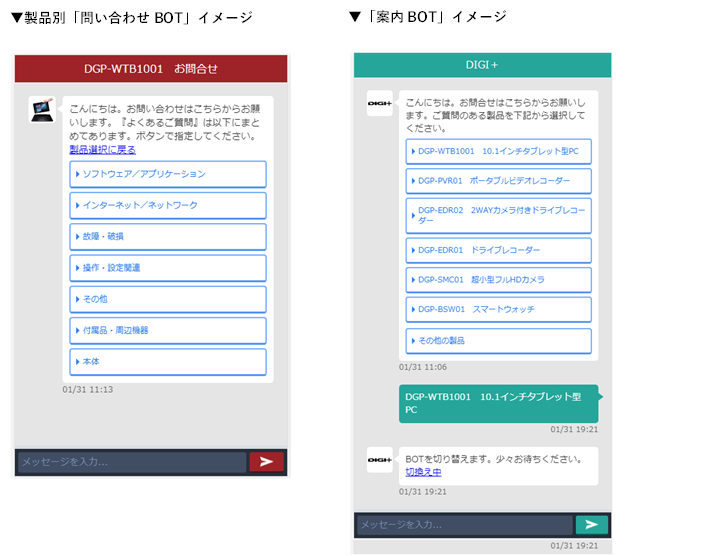Screen dimensions: 710x556
Task: Pick DGP-WTB1001 10.1インチタブレット型PC button
Action: 499,151
